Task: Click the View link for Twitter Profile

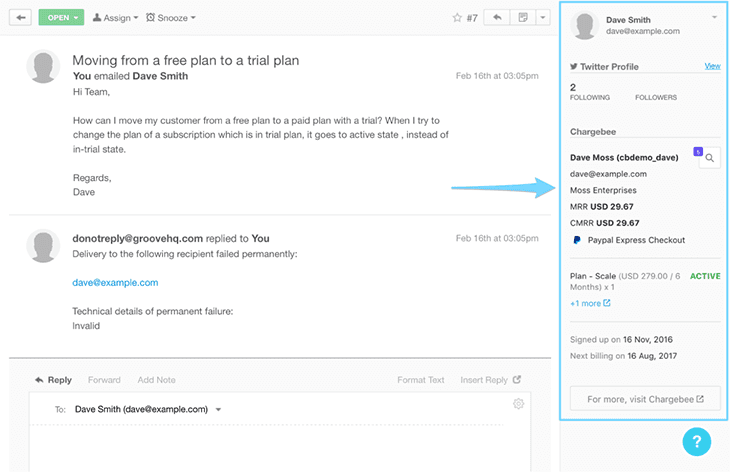Action: (x=712, y=66)
